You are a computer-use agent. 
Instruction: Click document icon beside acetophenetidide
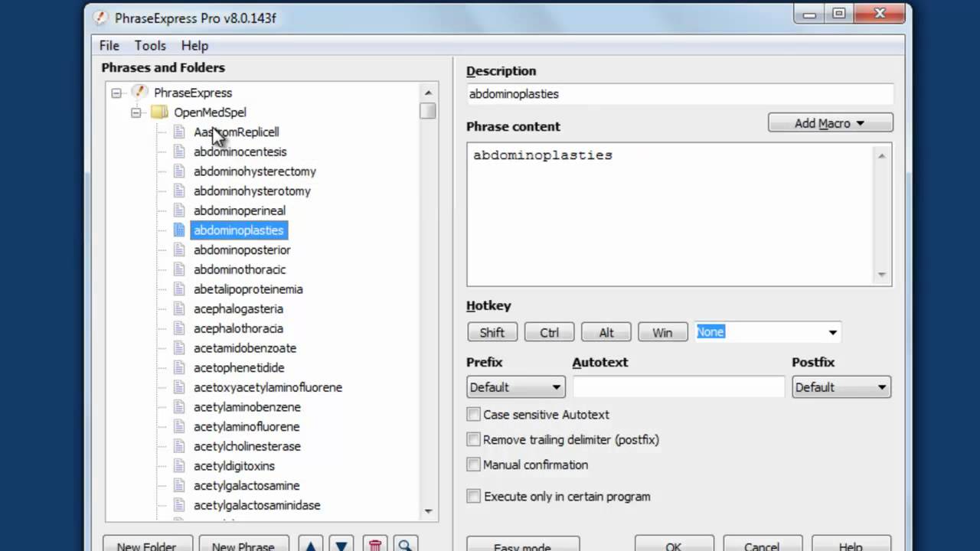[179, 367]
